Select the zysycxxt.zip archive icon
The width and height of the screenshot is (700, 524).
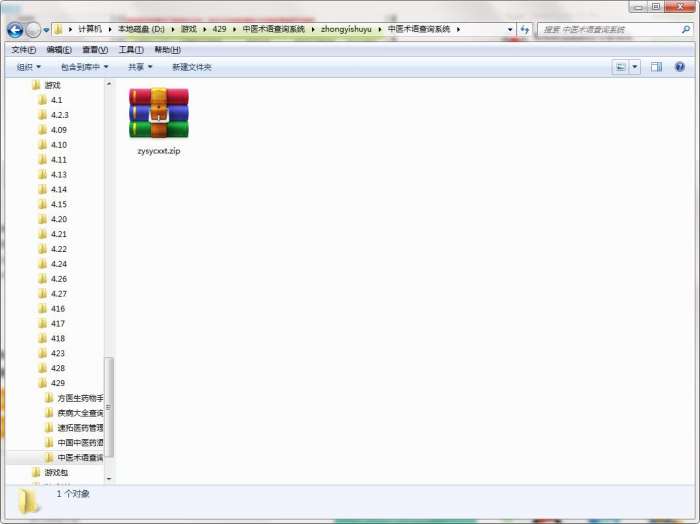158,113
